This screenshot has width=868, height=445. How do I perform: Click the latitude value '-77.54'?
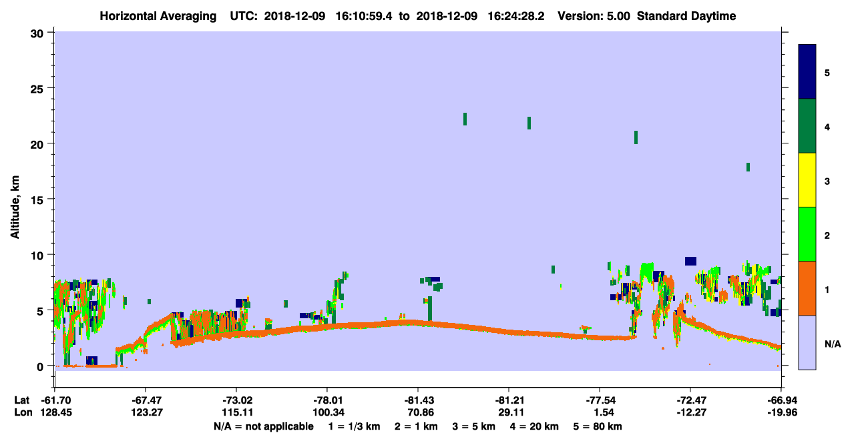pyautogui.click(x=600, y=400)
